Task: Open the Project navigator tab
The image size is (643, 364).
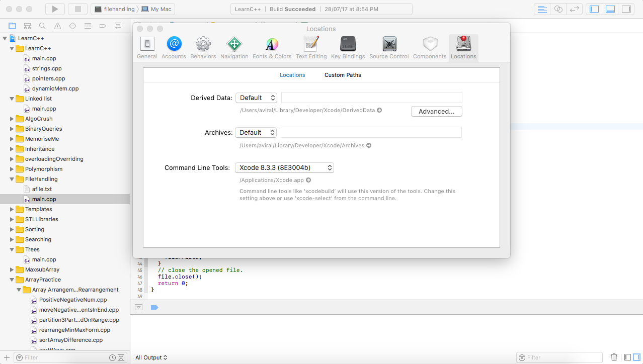Action: click(x=12, y=26)
